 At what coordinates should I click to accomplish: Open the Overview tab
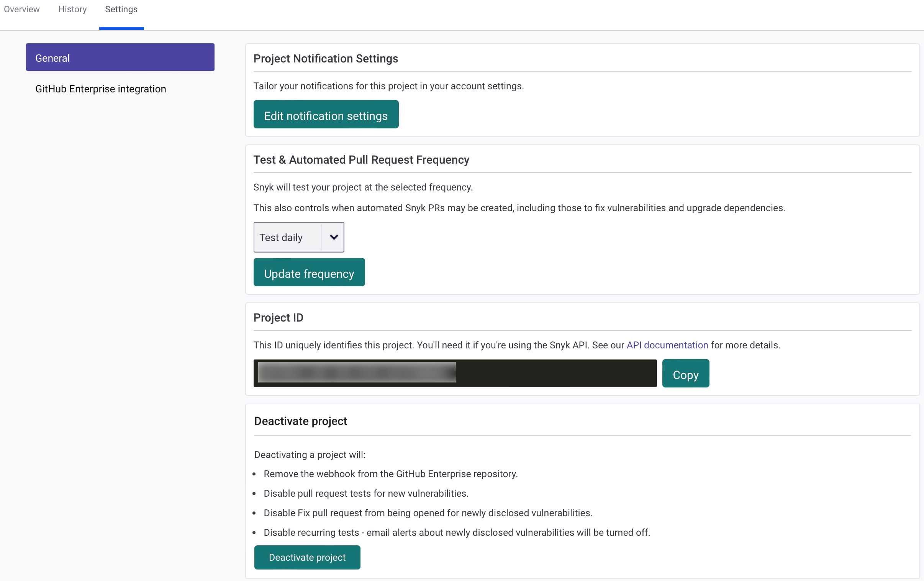pyautogui.click(x=21, y=9)
